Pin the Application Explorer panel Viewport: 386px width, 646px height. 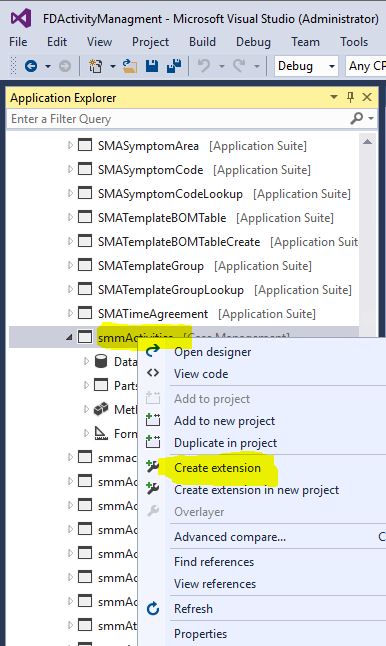pos(351,98)
